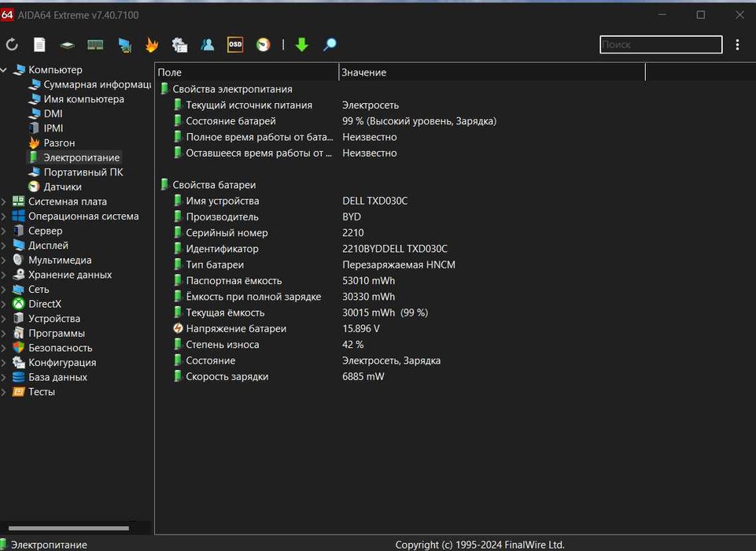This screenshot has height=551, width=756.
Task: Select Суммарная информация in the tree
Action: tap(90, 84)
